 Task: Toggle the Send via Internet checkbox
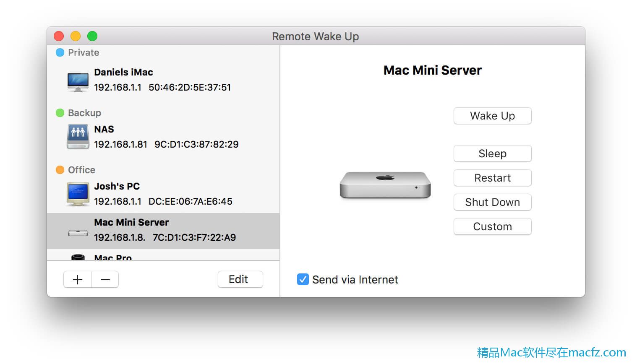tap(303, 279)
